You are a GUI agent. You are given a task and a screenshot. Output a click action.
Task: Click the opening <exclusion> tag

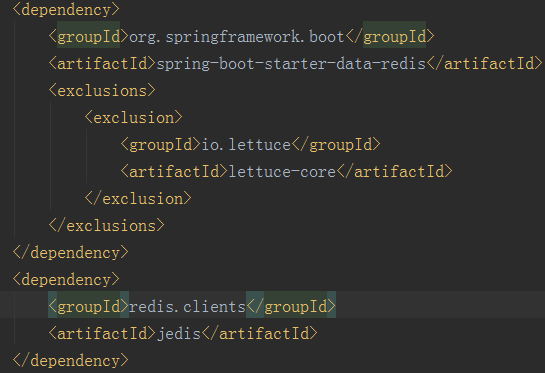(x=133, y=118)
